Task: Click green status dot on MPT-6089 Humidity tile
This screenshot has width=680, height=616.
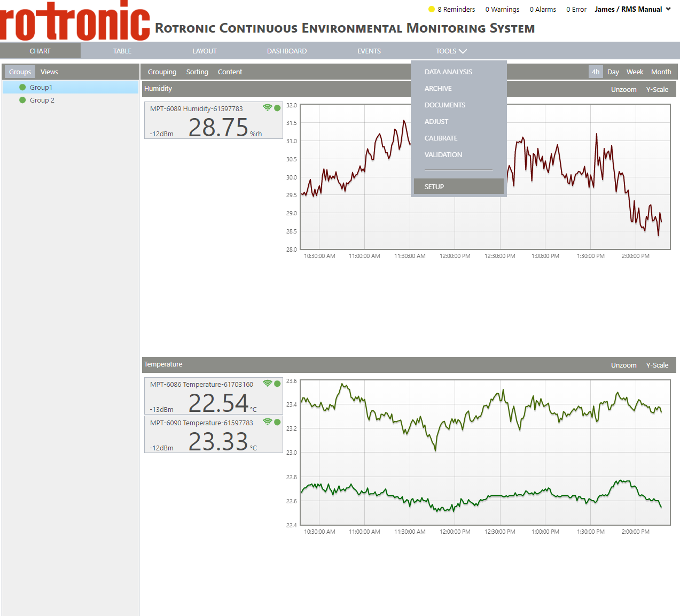Action: point(277,108)
